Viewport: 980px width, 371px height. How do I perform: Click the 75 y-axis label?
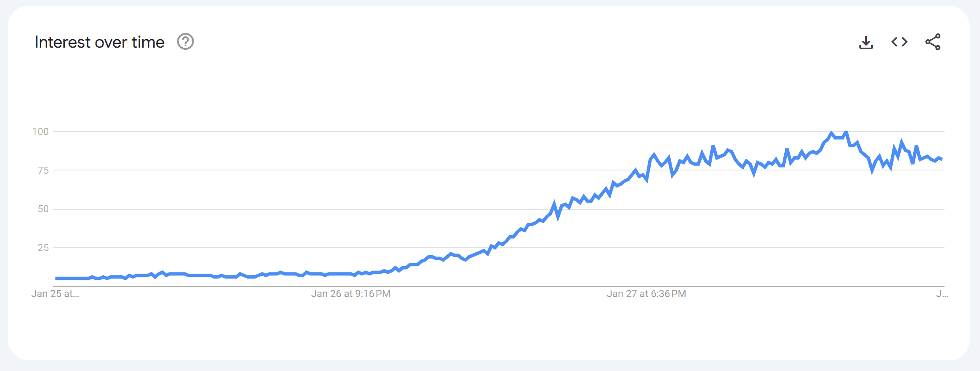coord(43,170)
